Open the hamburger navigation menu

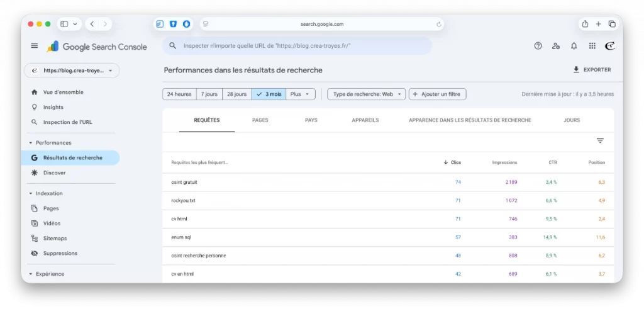click(35, 46)
